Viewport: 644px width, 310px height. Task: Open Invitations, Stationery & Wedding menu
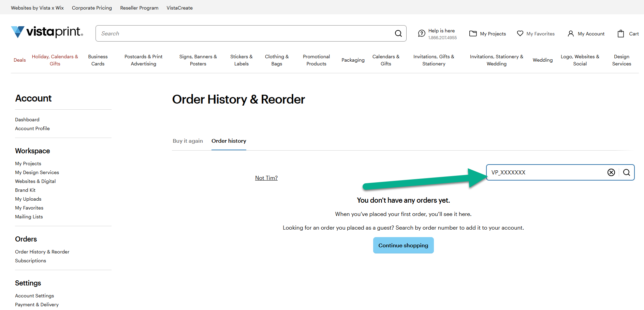tap(497, 60)
